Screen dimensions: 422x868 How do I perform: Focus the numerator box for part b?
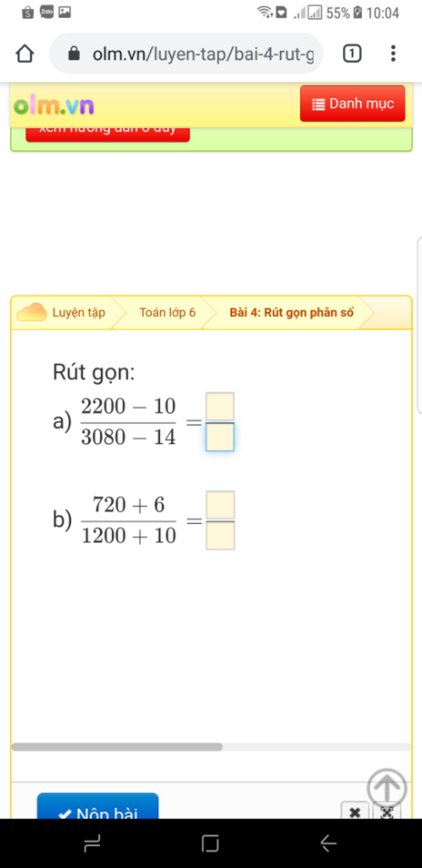pos(220,505)
